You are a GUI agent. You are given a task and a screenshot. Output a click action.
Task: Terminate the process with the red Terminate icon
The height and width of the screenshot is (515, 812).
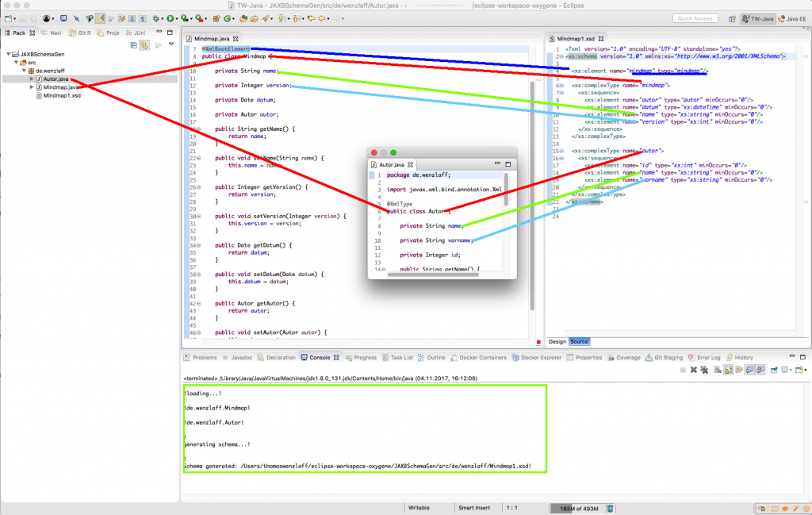[x=683, y=370]
